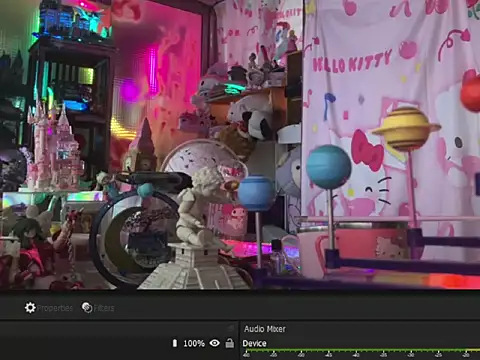
Task: Click the 100% value in the source row
Action: [x=194, y=343]
